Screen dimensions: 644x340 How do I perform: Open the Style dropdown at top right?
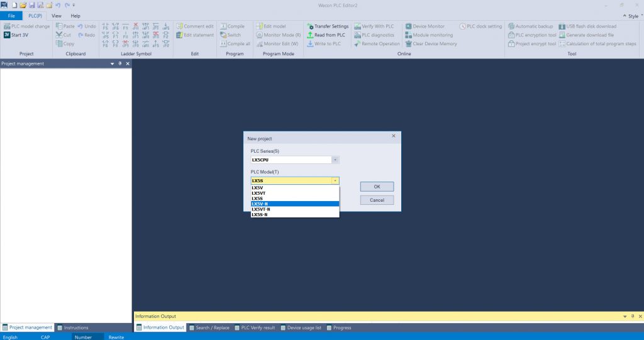point(633,16)
